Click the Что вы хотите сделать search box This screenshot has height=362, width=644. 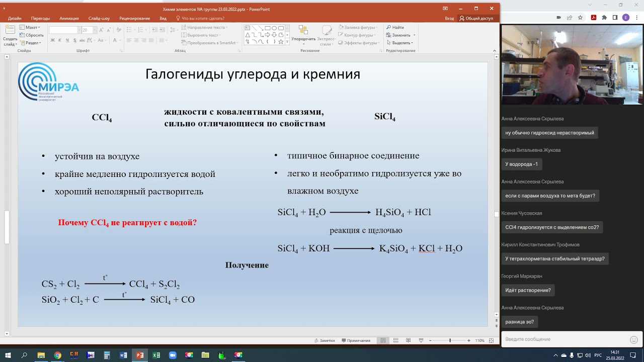200,18
